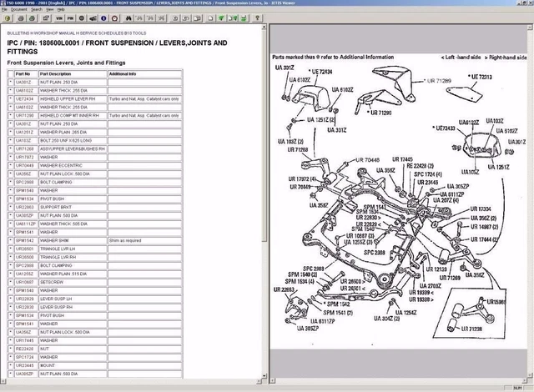Select the WASHER ECCENTRIC description cell
534x392 pixels.
point(73,165)
